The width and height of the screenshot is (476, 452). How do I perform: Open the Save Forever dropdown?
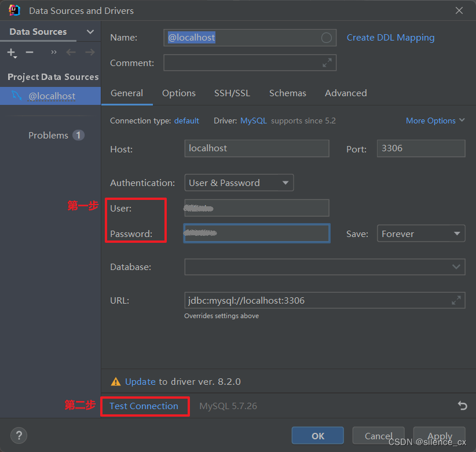tap(421, 234)
